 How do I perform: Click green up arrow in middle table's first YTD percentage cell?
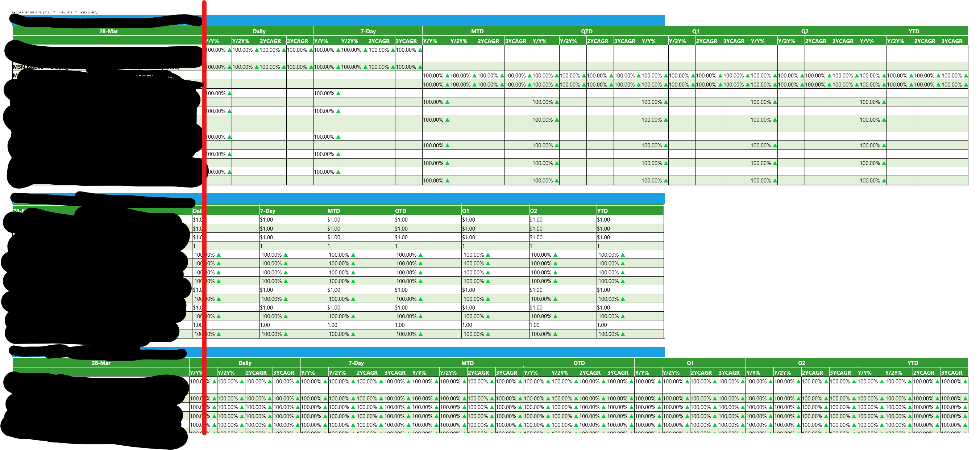pyautogui.click(x=623, y=255)
